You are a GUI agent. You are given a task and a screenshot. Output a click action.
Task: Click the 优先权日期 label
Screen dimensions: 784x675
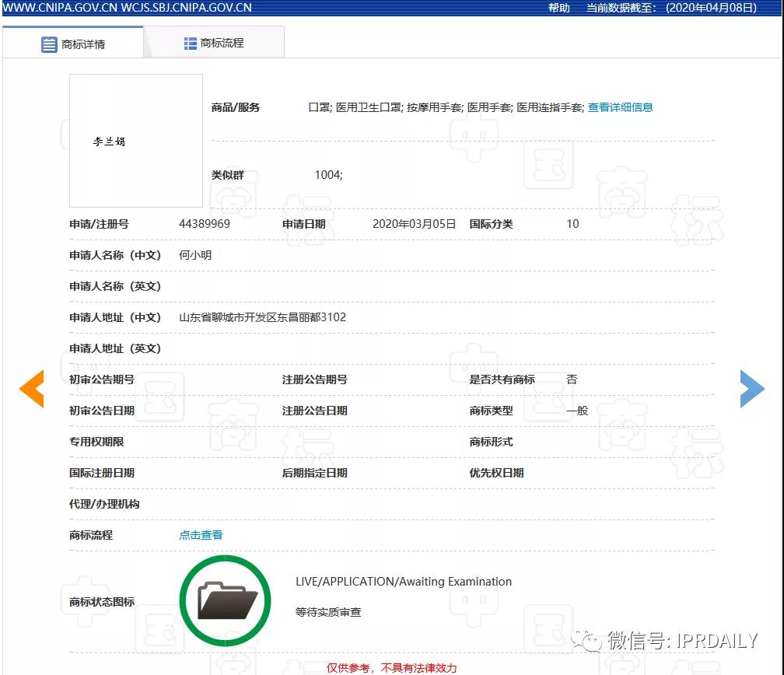click(496, 473)
